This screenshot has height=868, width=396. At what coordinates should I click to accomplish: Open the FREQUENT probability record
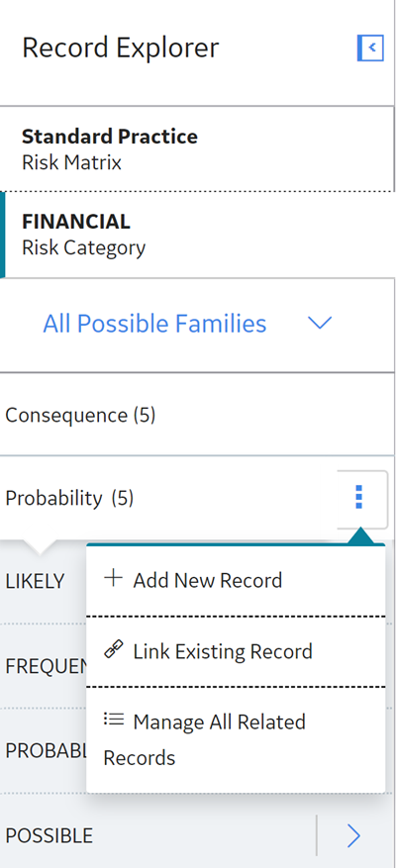44,666
